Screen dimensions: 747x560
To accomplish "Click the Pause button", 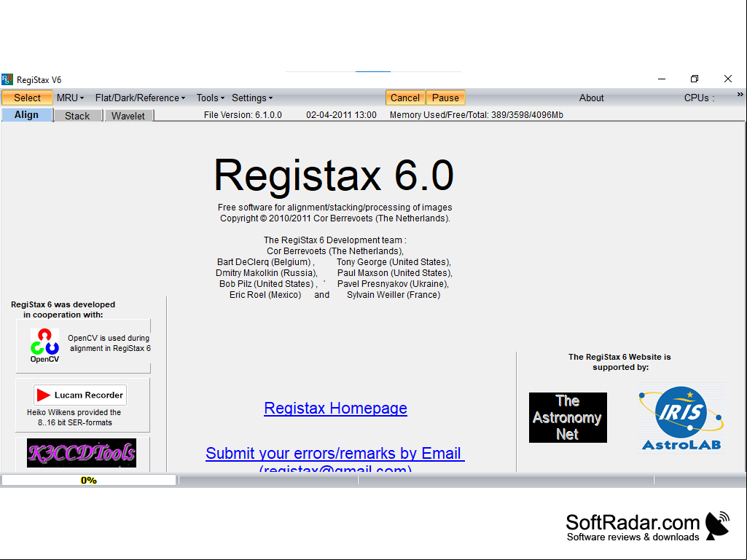I will (445, 98).
